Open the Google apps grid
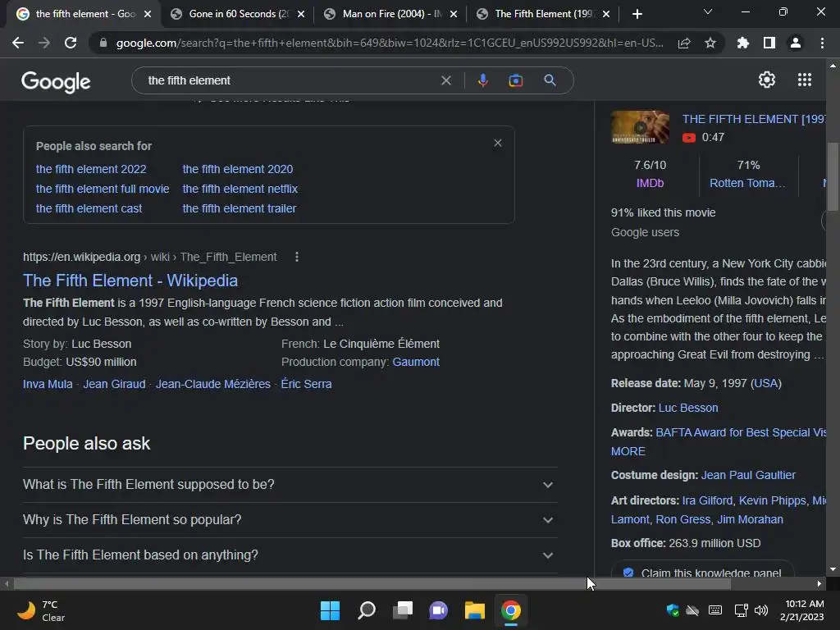840x630 pixels. point(805,80)
